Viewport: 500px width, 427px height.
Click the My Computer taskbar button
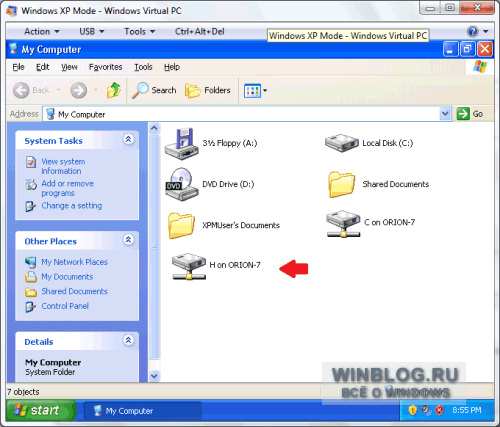click(143, 411)
